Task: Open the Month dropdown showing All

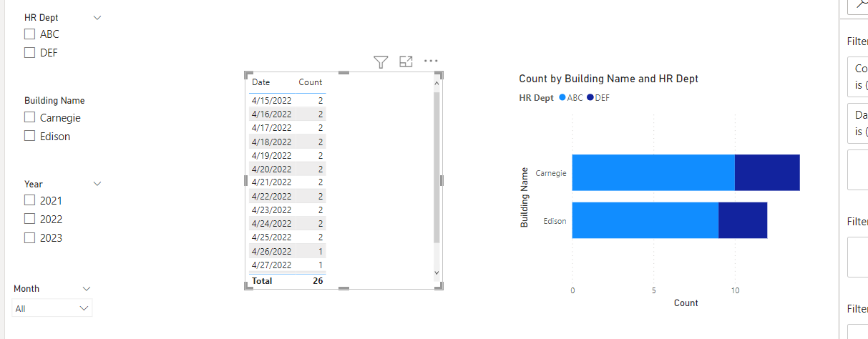Action: click(x=52, y=308)
